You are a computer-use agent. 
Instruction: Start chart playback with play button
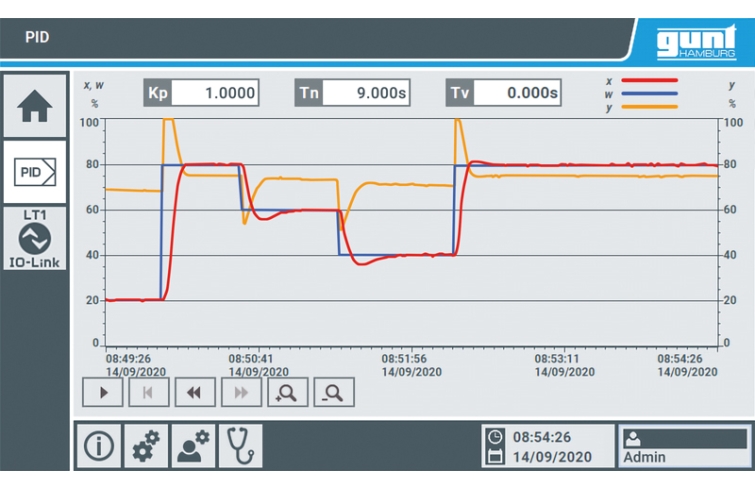(103, 393)
